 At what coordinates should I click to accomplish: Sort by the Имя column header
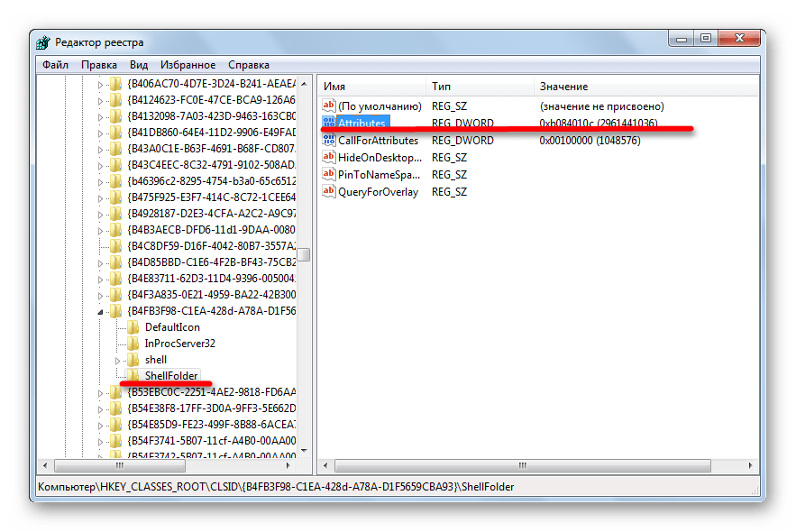coord(370,87)
